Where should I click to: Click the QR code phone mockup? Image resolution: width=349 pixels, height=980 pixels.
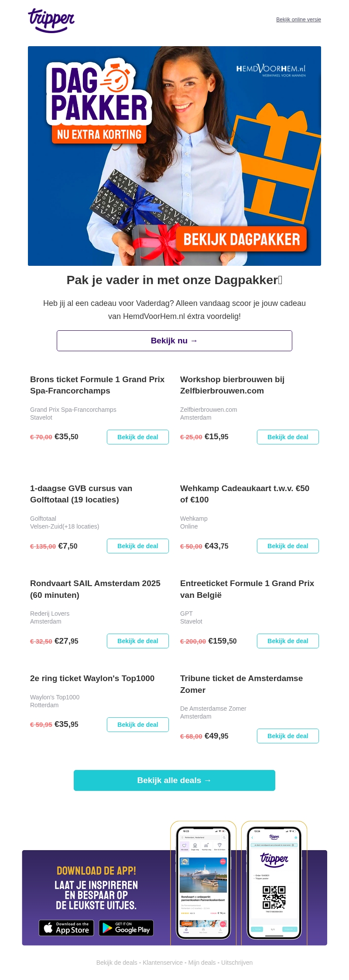(x=274, y=882)
